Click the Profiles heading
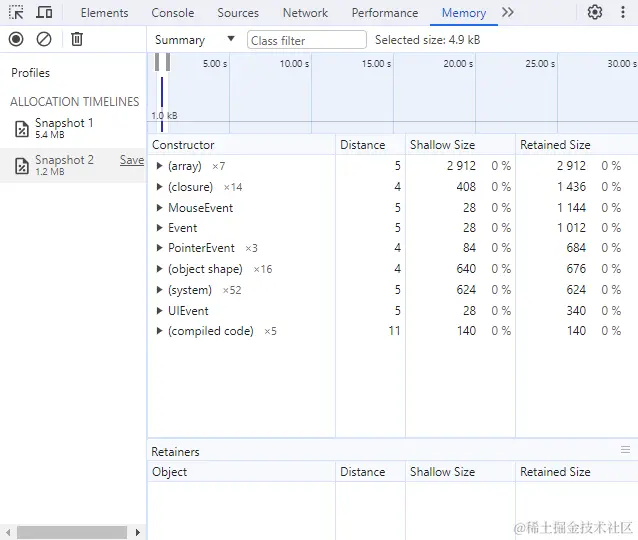This screenshot has height=540, width=638. click(x=31, y=73)
